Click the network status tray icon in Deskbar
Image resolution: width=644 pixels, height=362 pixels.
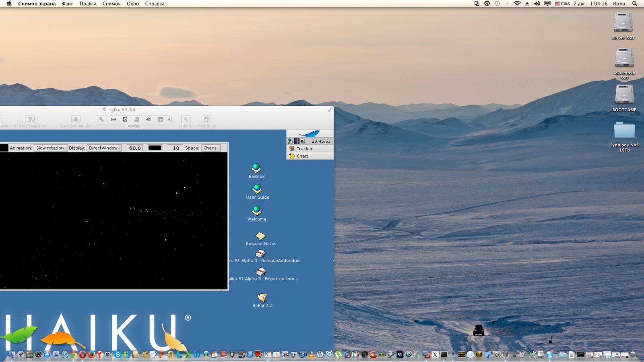tap(290, 141)
